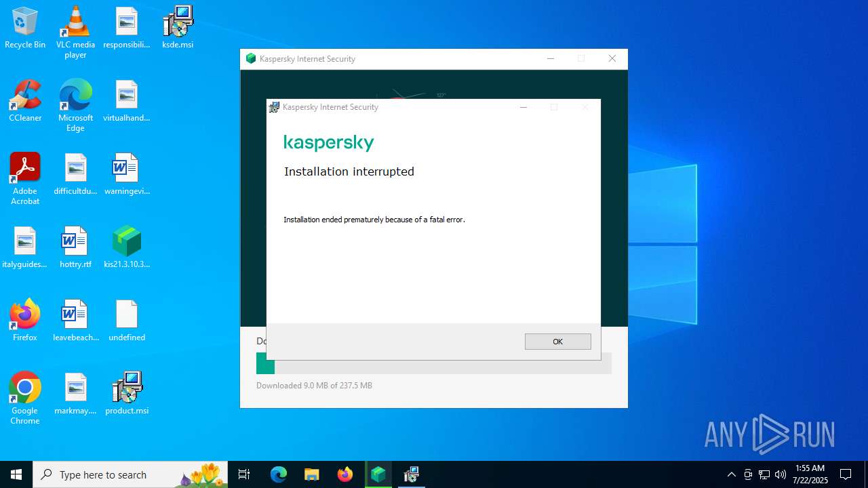The width and height of the screenshot is (868, 488).
Task: Click the download progress bar
Action: point(434,363)
